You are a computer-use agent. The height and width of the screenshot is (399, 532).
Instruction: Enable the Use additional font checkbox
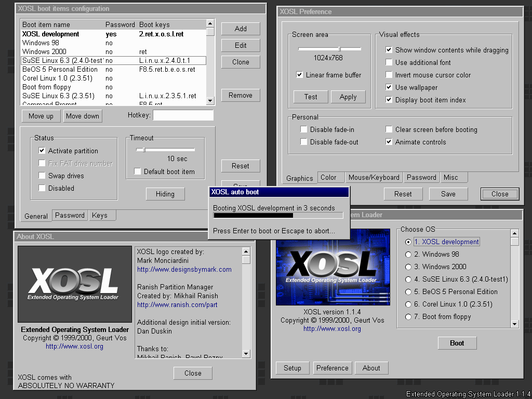(389, 62)
